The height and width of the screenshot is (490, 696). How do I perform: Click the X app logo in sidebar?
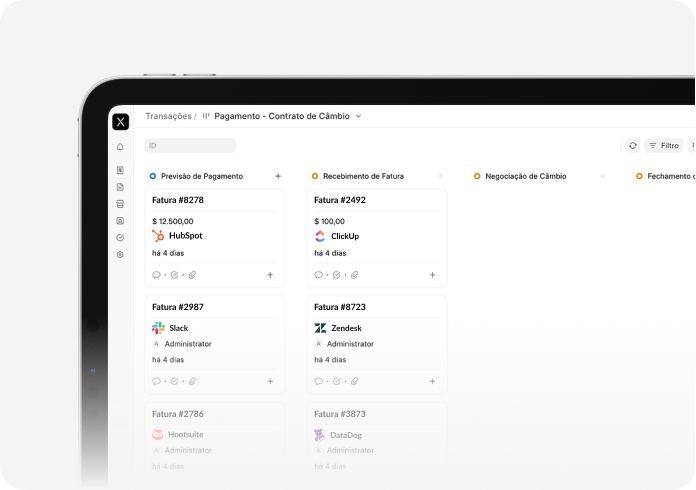[121, 122]
